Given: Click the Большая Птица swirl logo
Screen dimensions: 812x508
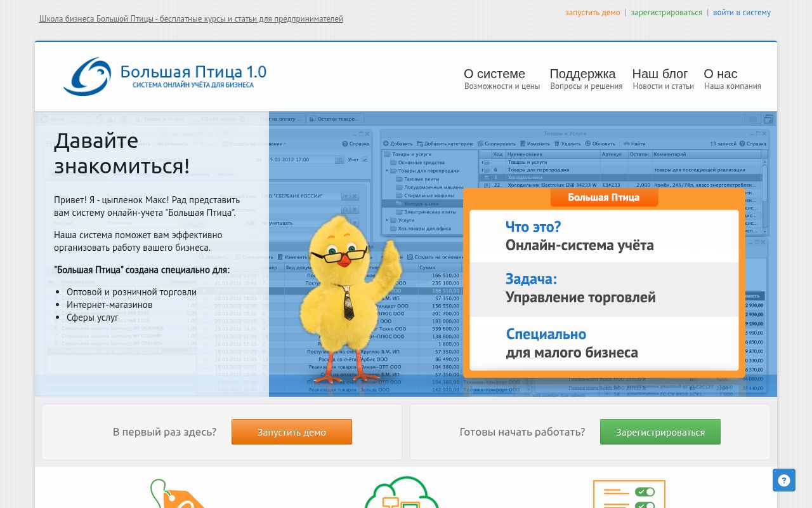Looking at the screenshot, I should [x=88, y=77].
